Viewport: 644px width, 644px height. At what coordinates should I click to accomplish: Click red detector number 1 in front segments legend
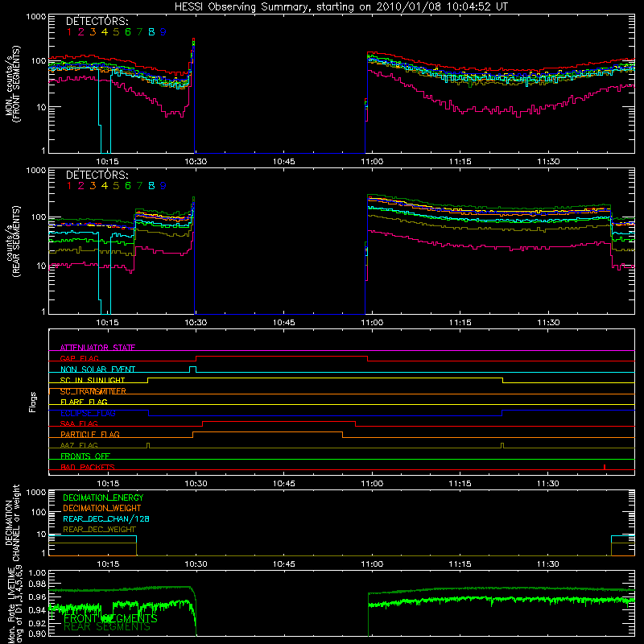tap(69, 32)
